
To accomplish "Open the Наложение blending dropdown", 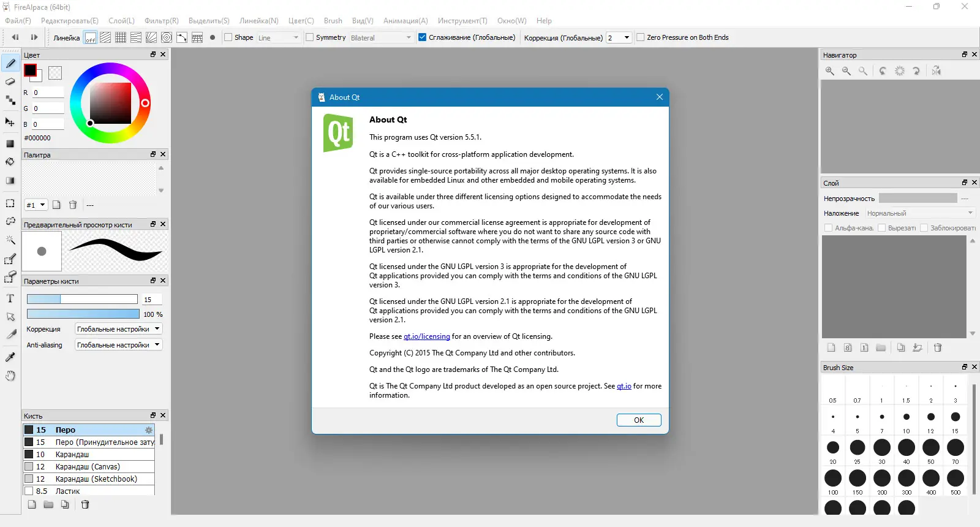I will [920, 213].
